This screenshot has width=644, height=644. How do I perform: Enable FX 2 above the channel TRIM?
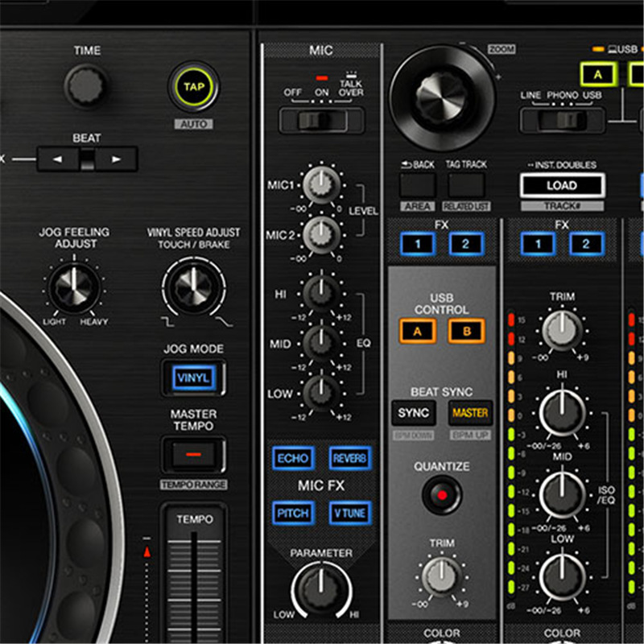[x=586, y=244]
